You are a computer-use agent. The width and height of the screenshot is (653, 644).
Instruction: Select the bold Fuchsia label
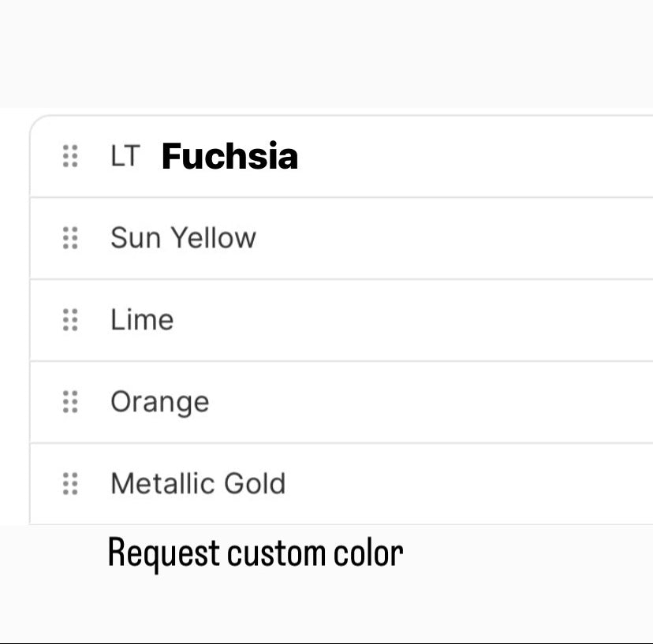point(229,156)
